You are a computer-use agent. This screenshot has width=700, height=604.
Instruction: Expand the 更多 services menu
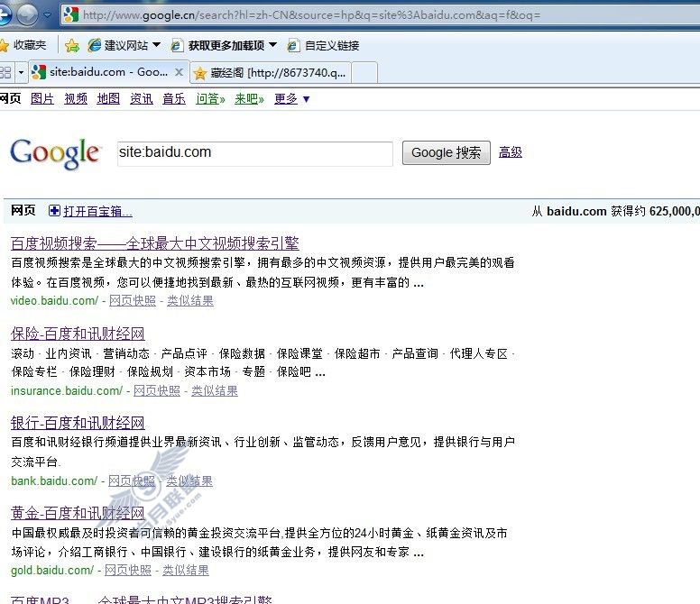pos(291,98)
